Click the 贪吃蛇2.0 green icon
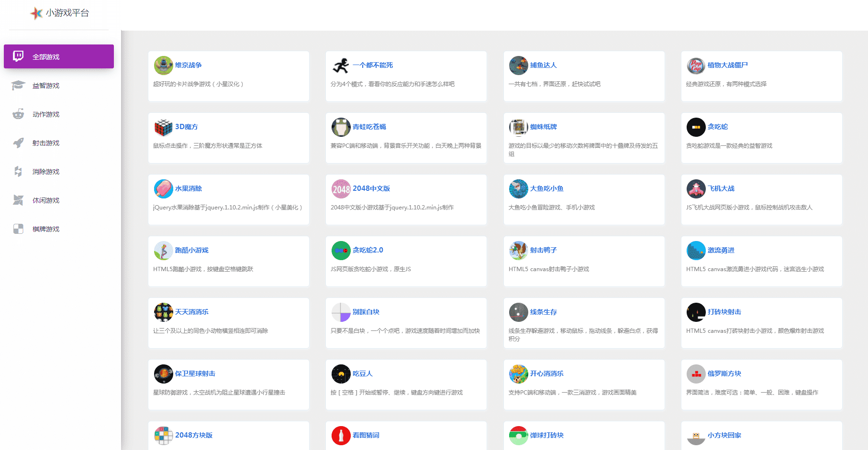Screen dimensions: 868x450 (x=341, y=251)
